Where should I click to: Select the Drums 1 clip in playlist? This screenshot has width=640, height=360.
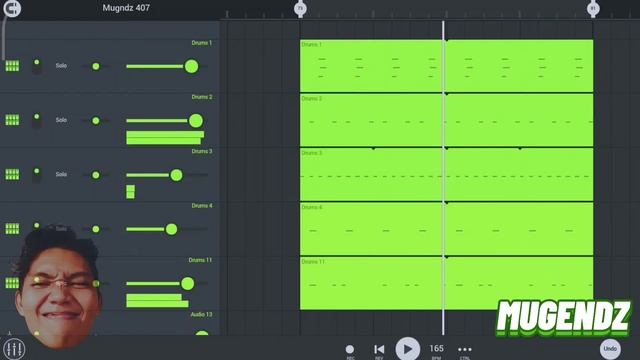pos(447,66)
